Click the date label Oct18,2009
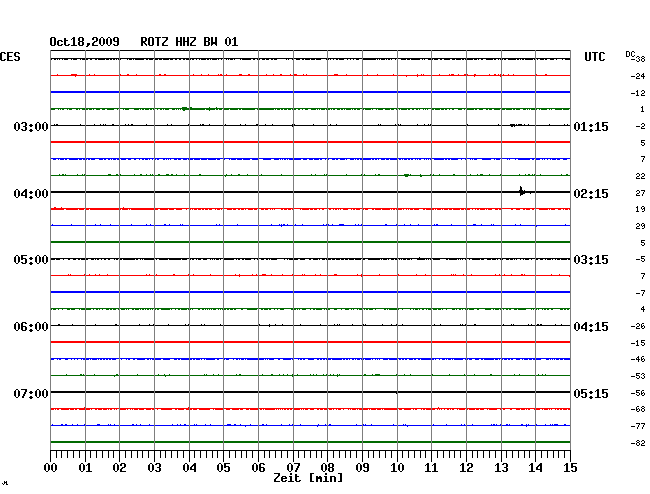 (85, 42)
